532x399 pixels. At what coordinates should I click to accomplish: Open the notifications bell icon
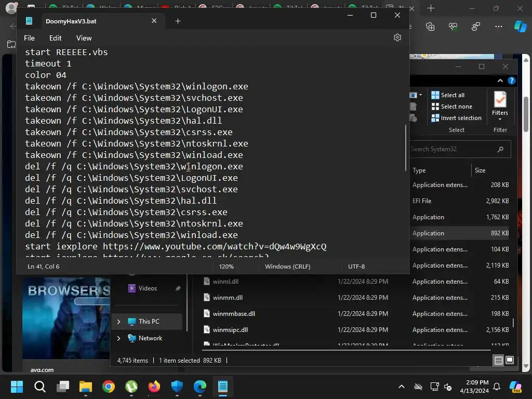(497, 387)
